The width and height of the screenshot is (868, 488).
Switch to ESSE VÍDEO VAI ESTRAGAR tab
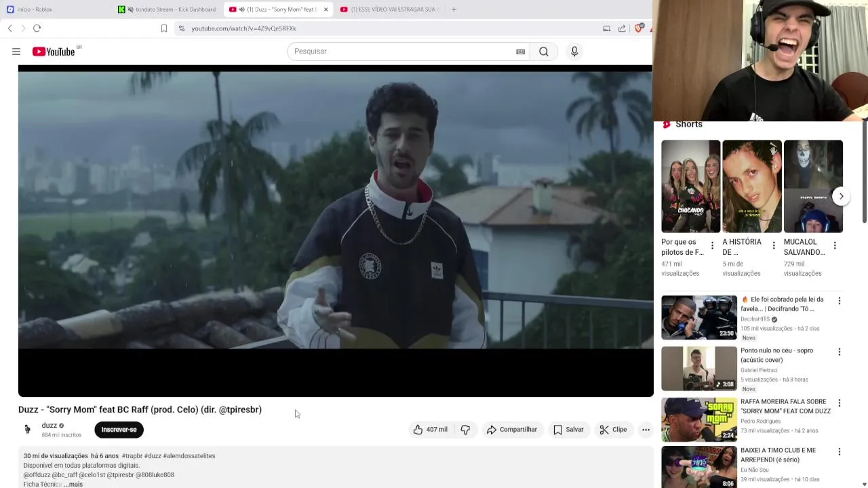pos(390,9)
